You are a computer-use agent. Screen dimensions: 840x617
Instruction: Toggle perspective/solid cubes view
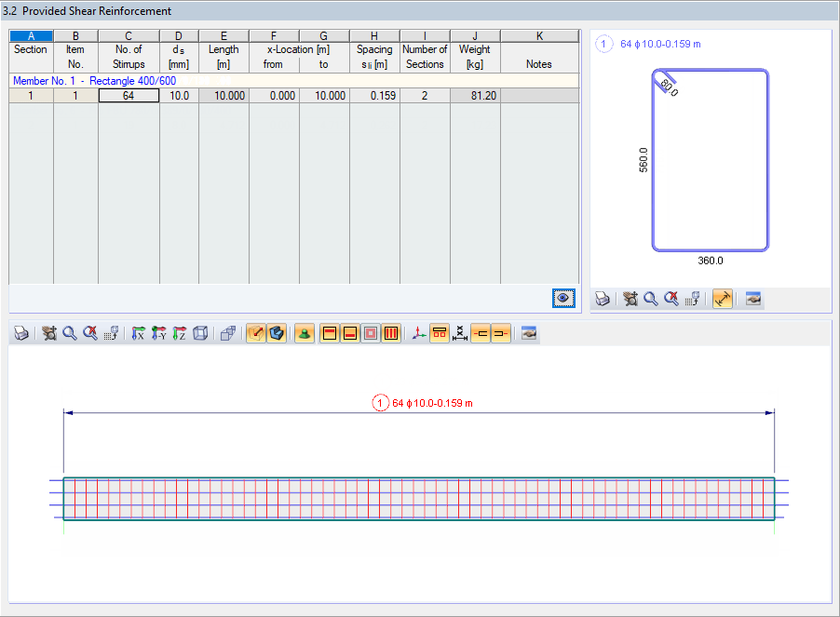point(228,333)
